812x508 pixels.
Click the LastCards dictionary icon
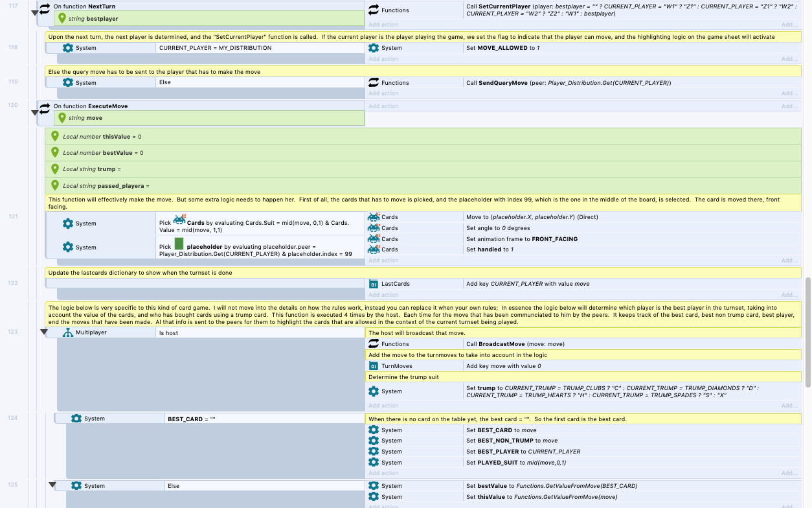(x=374, y=284)
